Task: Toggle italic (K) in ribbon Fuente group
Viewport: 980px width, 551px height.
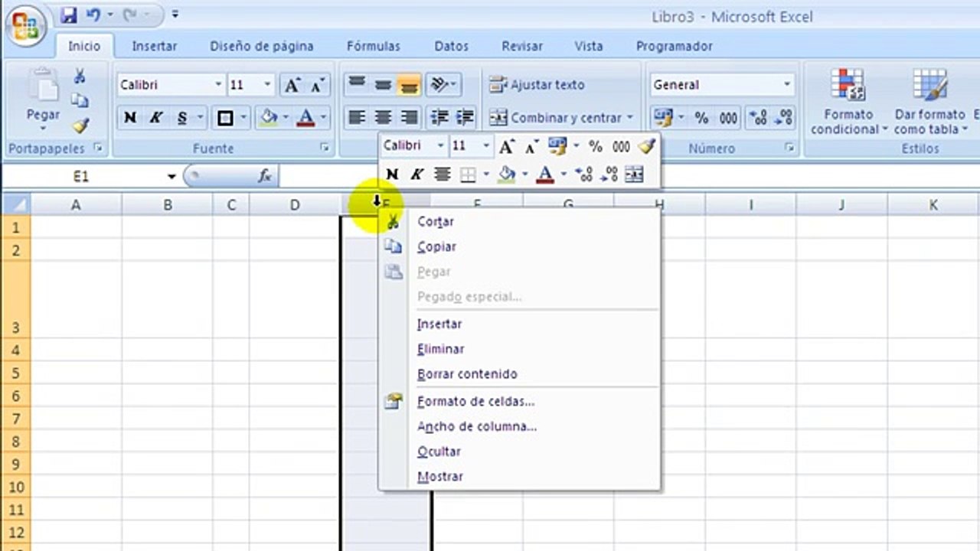Action: (x=156, y=117)
